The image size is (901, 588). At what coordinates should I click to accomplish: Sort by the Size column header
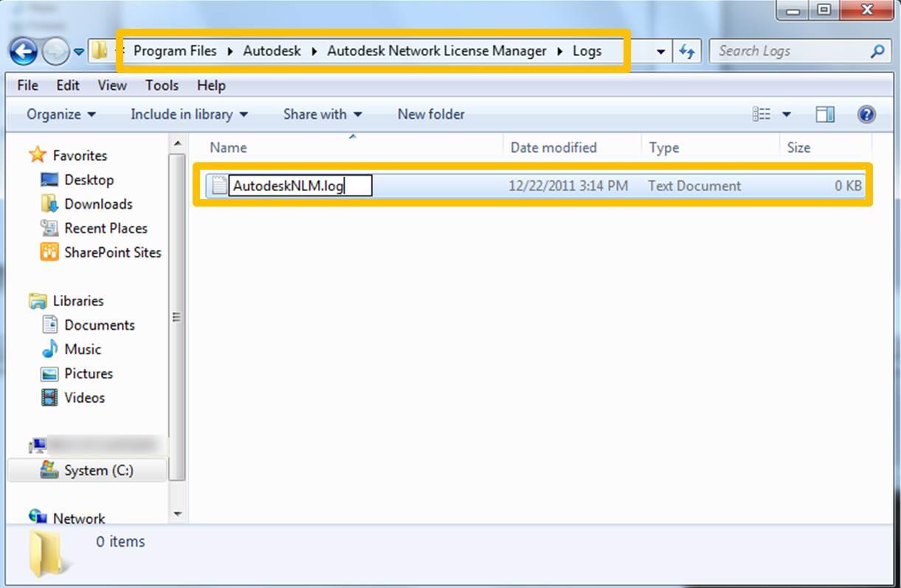[825, 148]
